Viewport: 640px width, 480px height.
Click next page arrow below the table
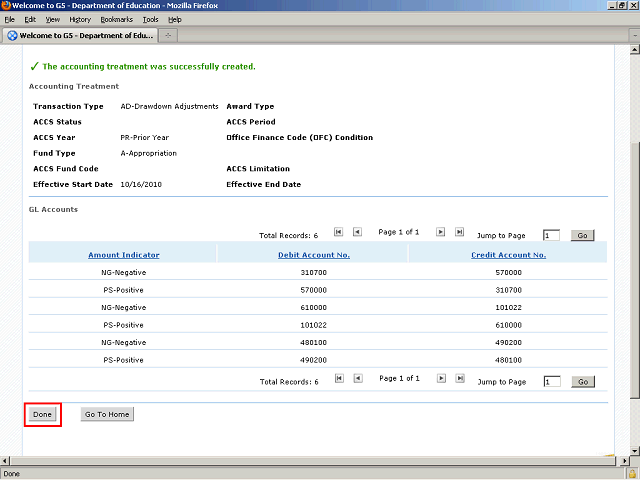click(x=440, y=379)
